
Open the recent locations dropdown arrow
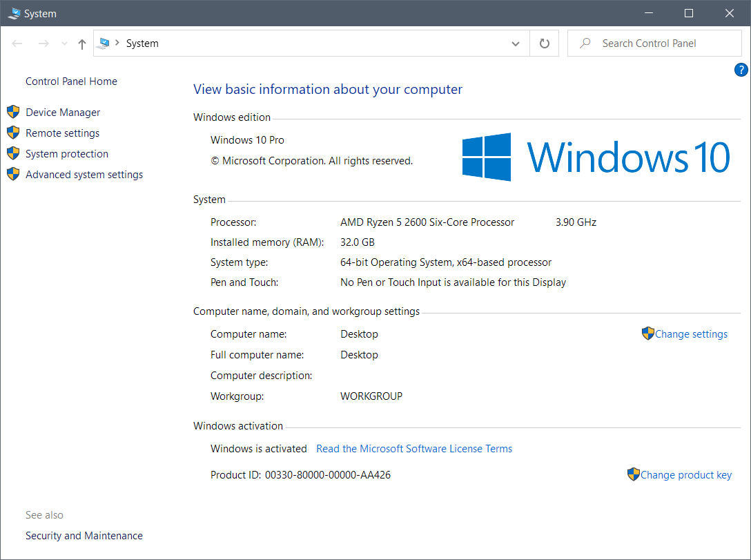point(64,44)
